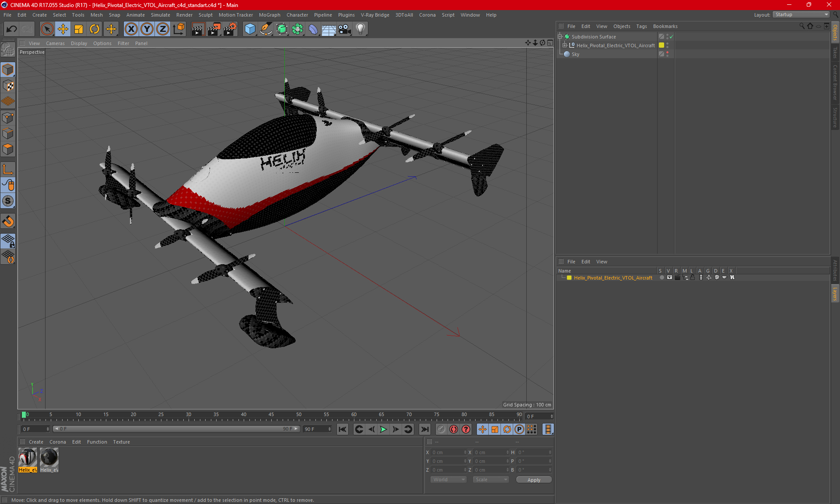
Task: Open the Layout Startup dropdown
Action: point(801,15)
